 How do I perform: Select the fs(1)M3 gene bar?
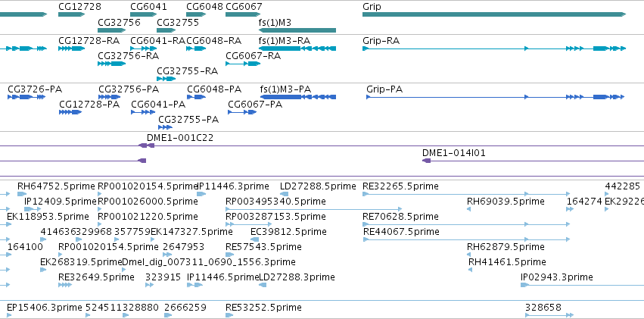click(x=297, y=30)
